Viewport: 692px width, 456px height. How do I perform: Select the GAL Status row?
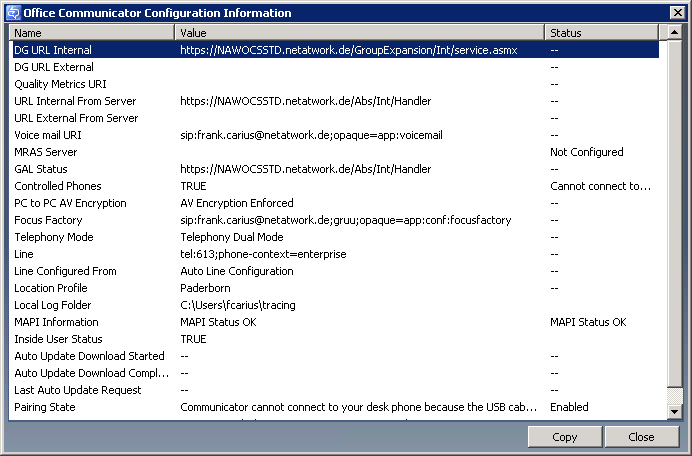(334, 169)
